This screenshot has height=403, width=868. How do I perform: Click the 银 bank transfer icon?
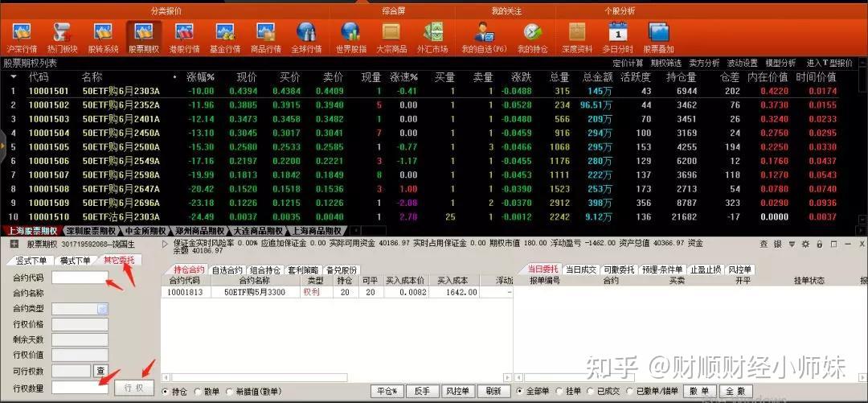[778, 244]
